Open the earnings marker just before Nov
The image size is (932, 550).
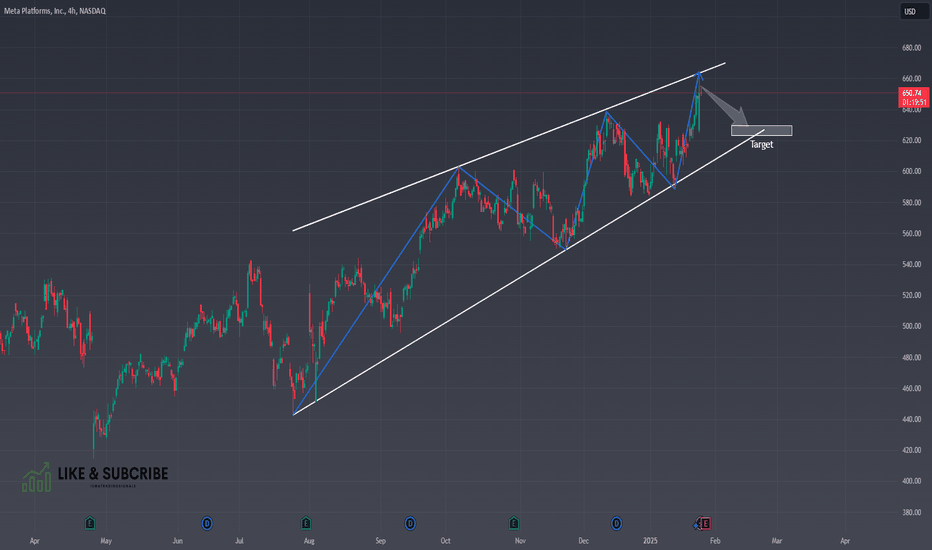[514, 523]
